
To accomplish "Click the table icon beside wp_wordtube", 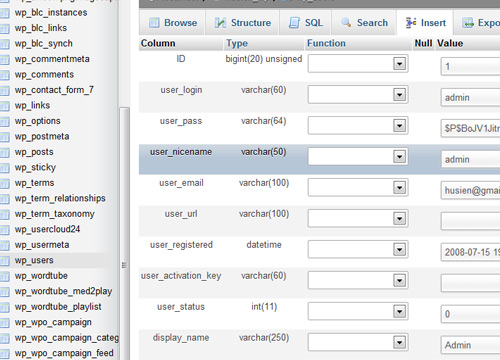I will pyautogui.click(x=4, y=277).
